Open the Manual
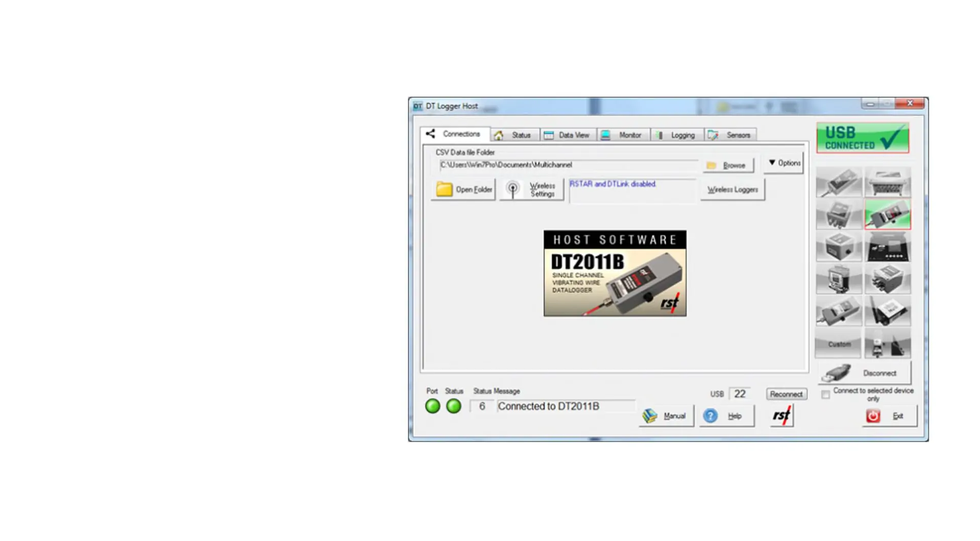This screenshot has height=541, width=980. [666, 416]
